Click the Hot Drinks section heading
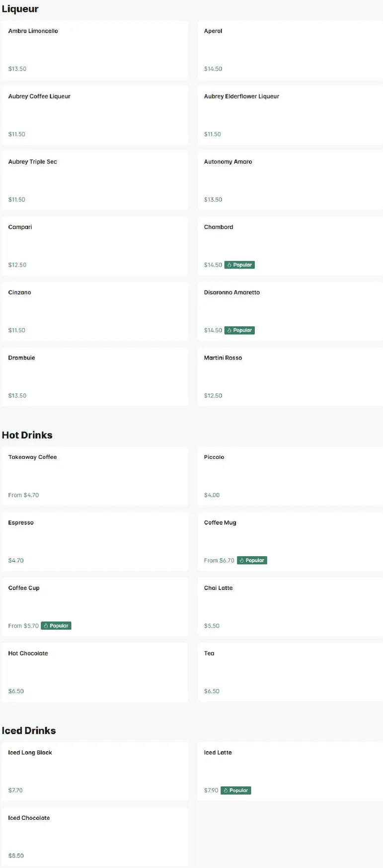 click(27, 435)
